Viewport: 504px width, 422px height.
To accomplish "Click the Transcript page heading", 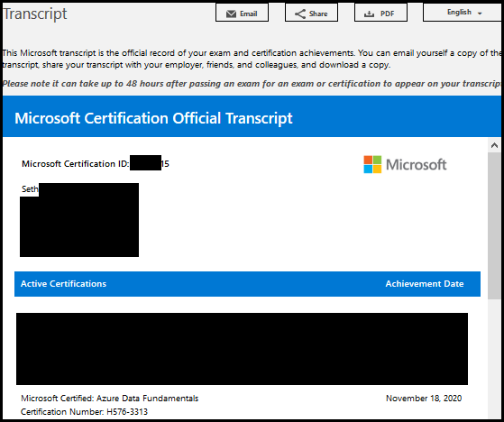I will point(35,14).
